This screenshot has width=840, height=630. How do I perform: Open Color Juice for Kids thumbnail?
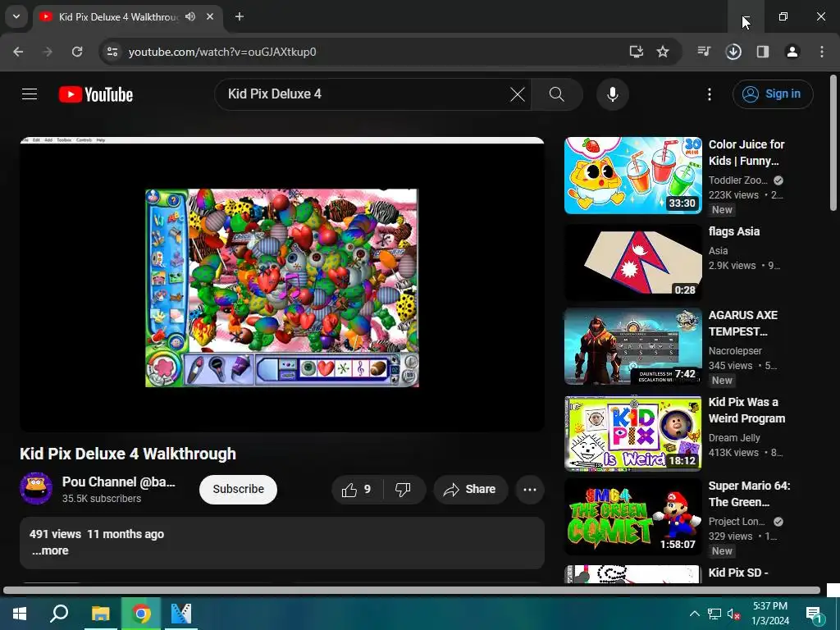pyautogui.click(x=633, y=176)
